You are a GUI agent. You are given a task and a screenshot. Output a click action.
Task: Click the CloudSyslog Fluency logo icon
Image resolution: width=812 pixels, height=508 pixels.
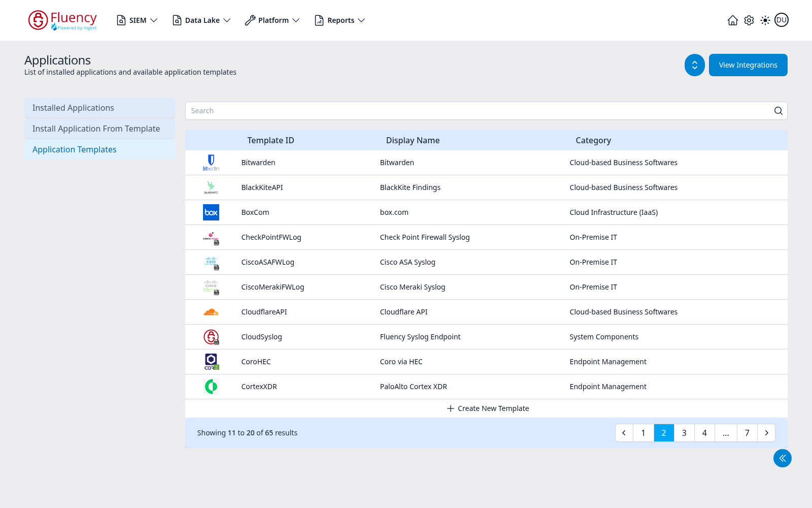point(211,337)
